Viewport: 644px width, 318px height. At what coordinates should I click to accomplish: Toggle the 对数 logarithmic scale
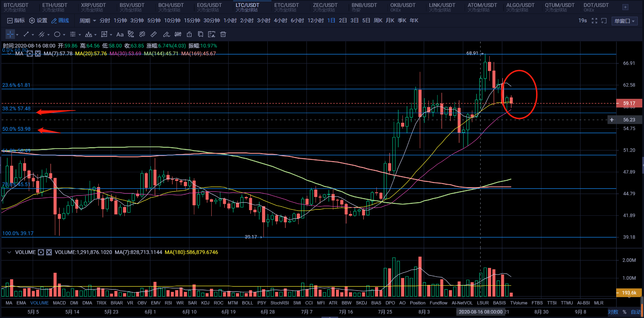[x=613, y=312]
